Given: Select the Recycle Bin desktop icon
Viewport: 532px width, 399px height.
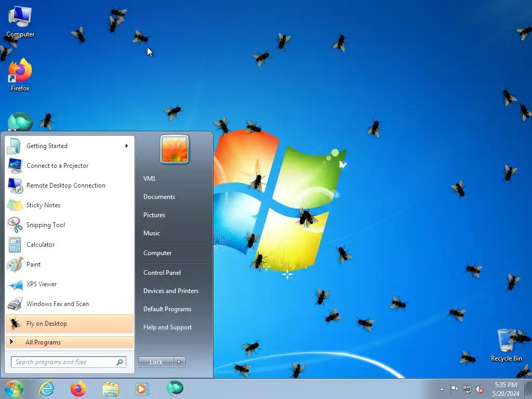Looking at the screenshot, I should [x=506, y=345].
